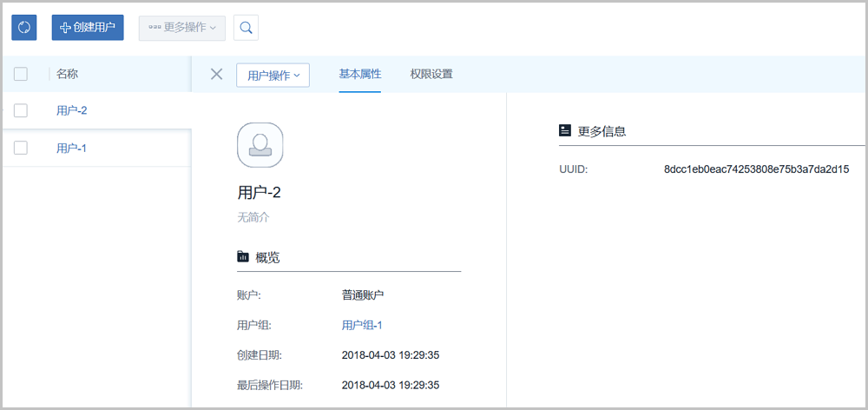Check the box for 用户-1 row
This screenshot has height=410, width=868.
point(21,148)
